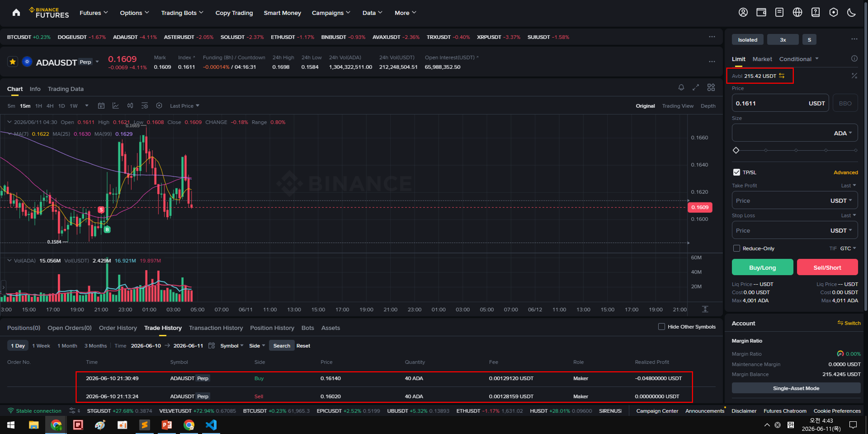This screenshot has height=434, width=868.
Task: Open the orders document icon
Action: click(779, 13)
